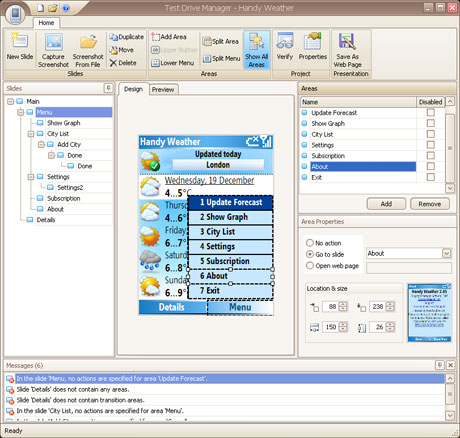Click the open folder quick-access icon
Viewport: 460px width, 438px height.
click(53, 8)
